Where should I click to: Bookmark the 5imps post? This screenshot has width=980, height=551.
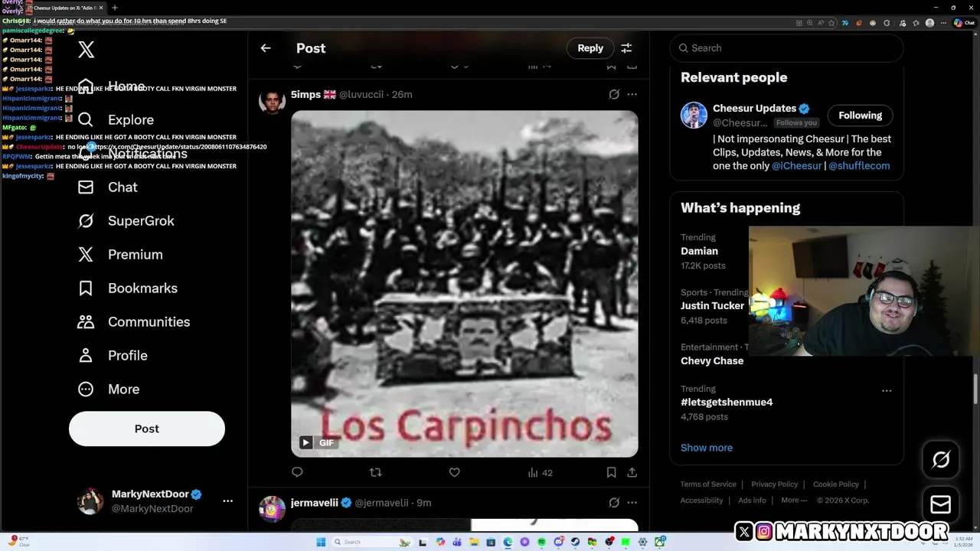tap(611, 472)
